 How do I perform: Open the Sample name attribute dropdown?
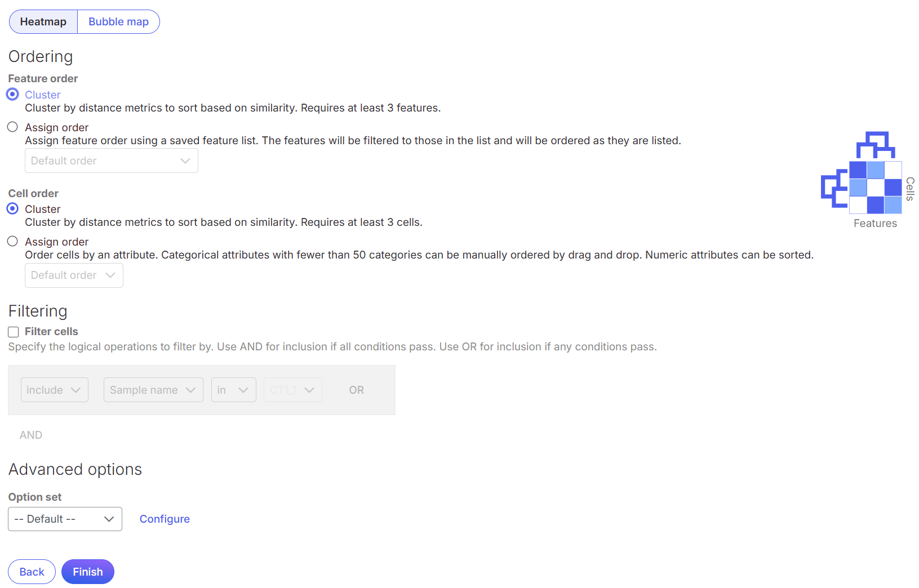(x=153, y=390)
